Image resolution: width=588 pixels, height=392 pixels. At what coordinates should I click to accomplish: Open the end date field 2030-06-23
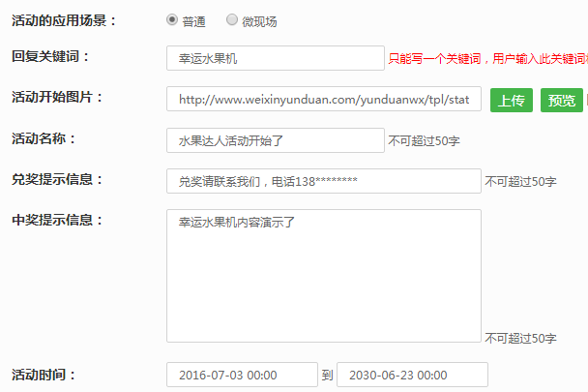coord(412,375)
